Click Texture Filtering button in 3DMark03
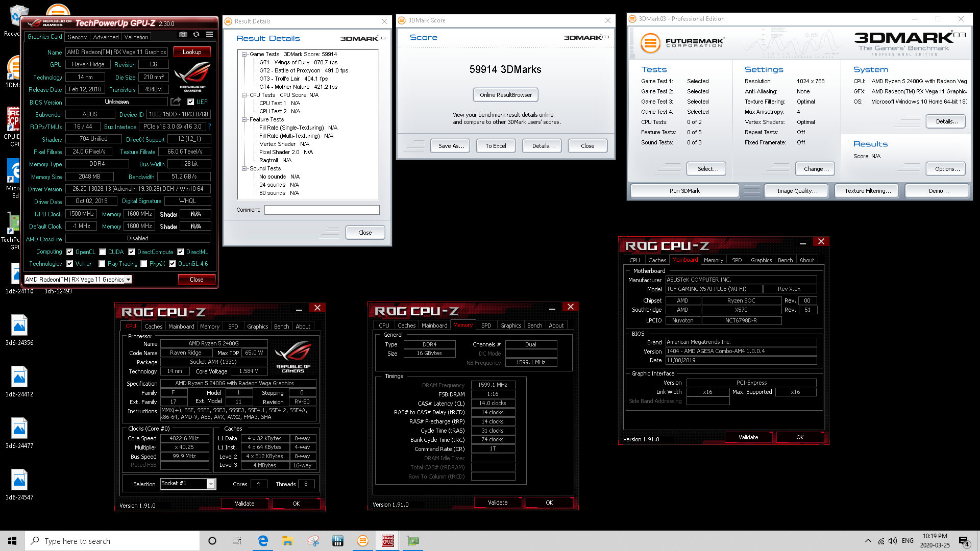Screen dimensions: 980x551 [868, 191]
